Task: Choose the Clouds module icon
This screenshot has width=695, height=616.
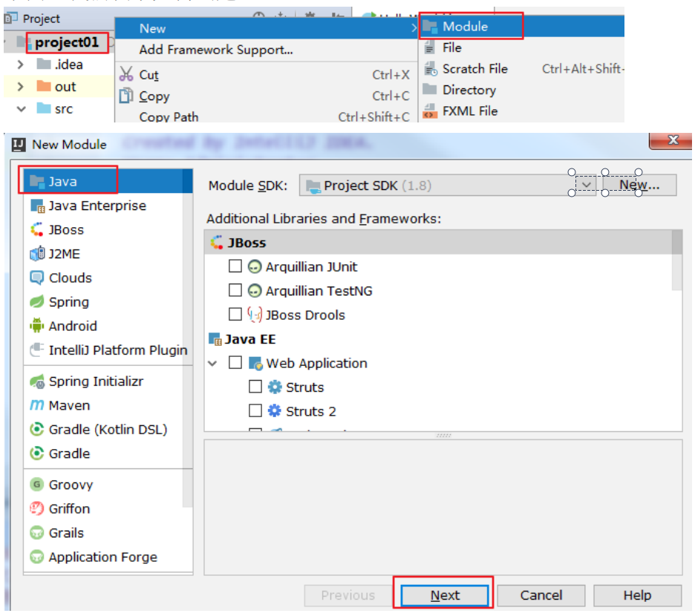Action: point(37,278)
